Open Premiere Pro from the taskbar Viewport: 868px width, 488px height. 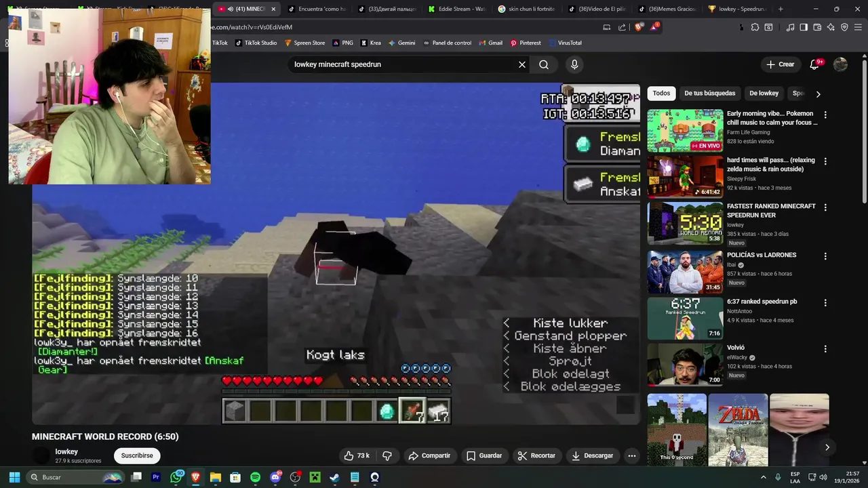[156, 477]
